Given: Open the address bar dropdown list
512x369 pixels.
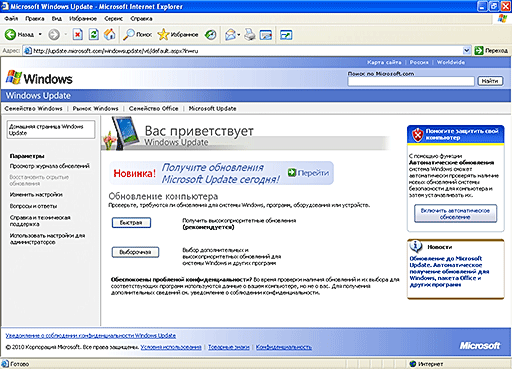Looking at the screenshot, I should coord(466,51).
